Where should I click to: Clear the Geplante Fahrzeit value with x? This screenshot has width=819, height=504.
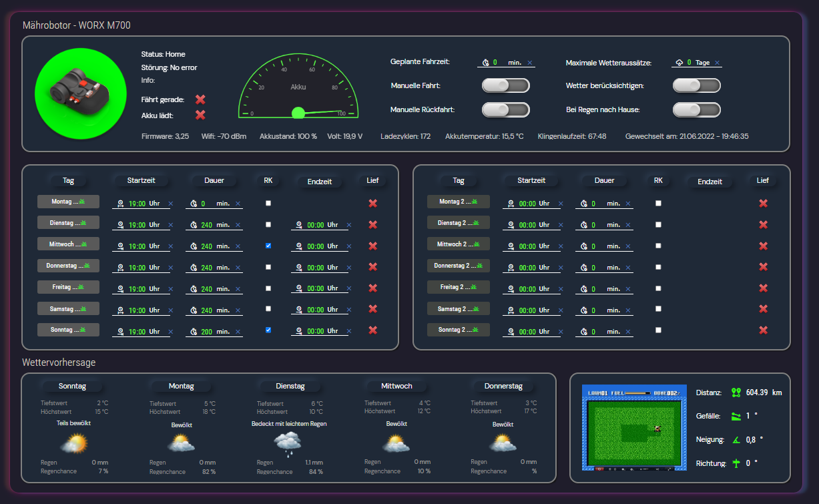pos(530,63)
